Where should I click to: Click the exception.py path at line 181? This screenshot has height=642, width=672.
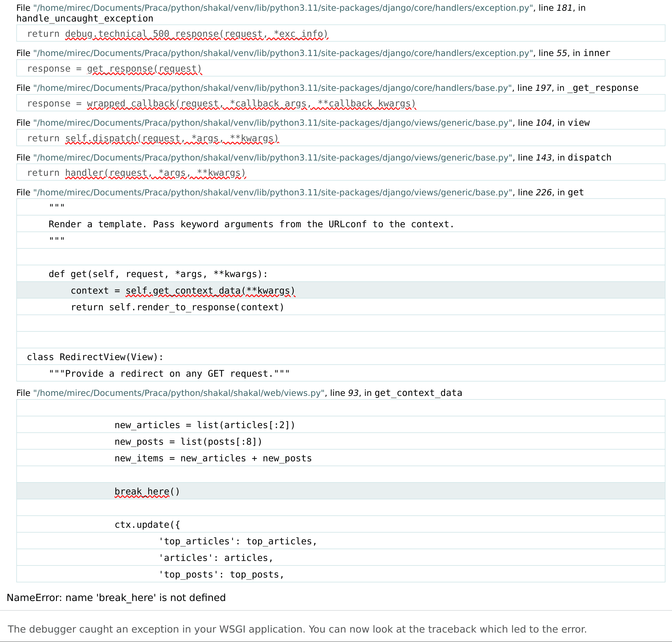click(x=283, y=8)
